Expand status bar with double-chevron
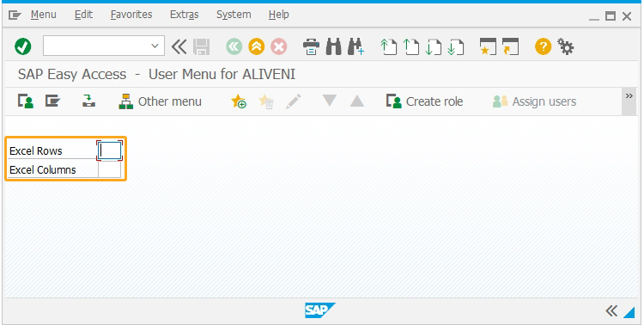Viewport: 644px width, 325px height. pyautogui.click(x=611, y=310)
